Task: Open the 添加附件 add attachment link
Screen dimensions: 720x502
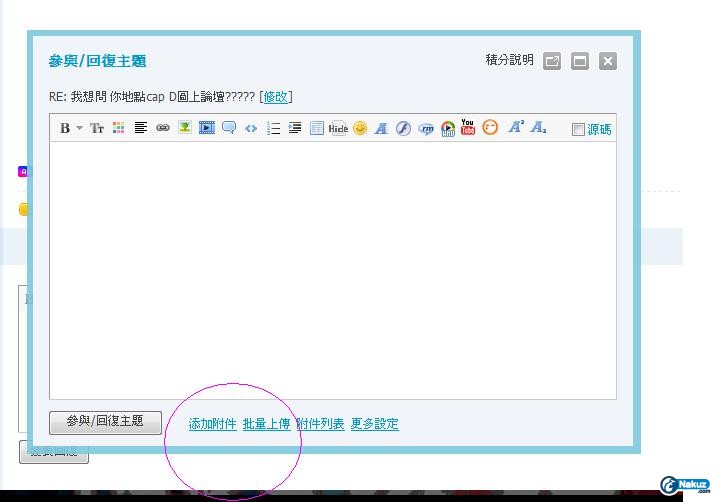Action: click(x=212, y=424)
